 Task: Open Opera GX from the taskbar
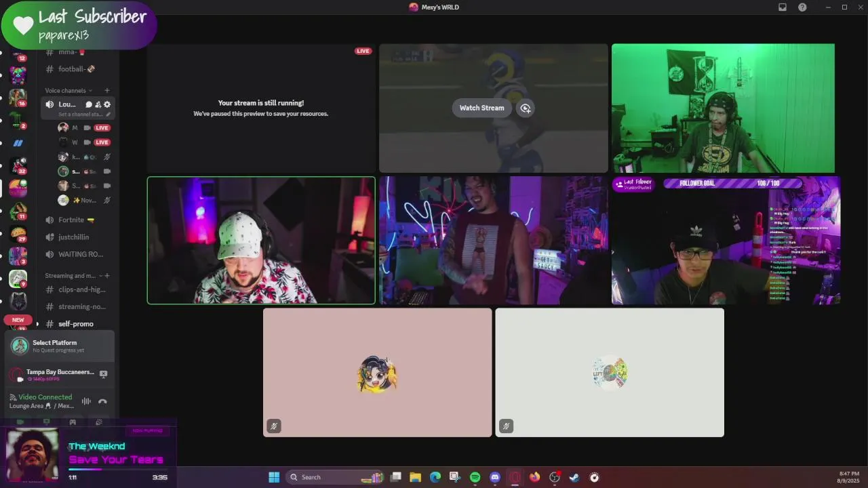(x=515, y=477)
